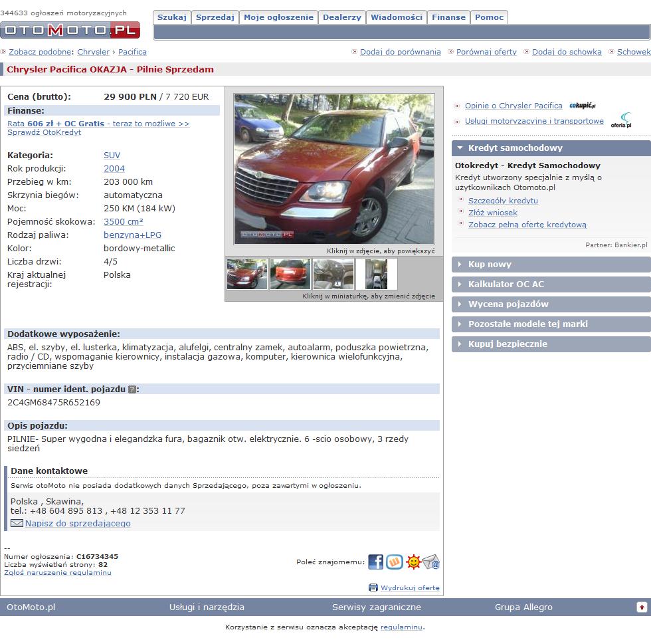651x644 pixels.
Task: Click the SUV category link
Action: pyautogui.click(x=112, y=155)
